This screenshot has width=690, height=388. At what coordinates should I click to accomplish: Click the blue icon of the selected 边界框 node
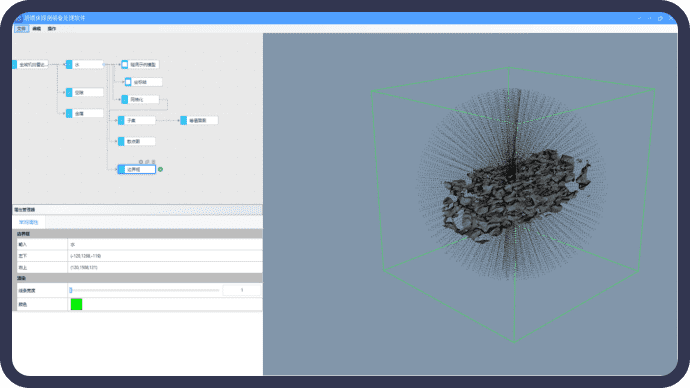[121, 169]
